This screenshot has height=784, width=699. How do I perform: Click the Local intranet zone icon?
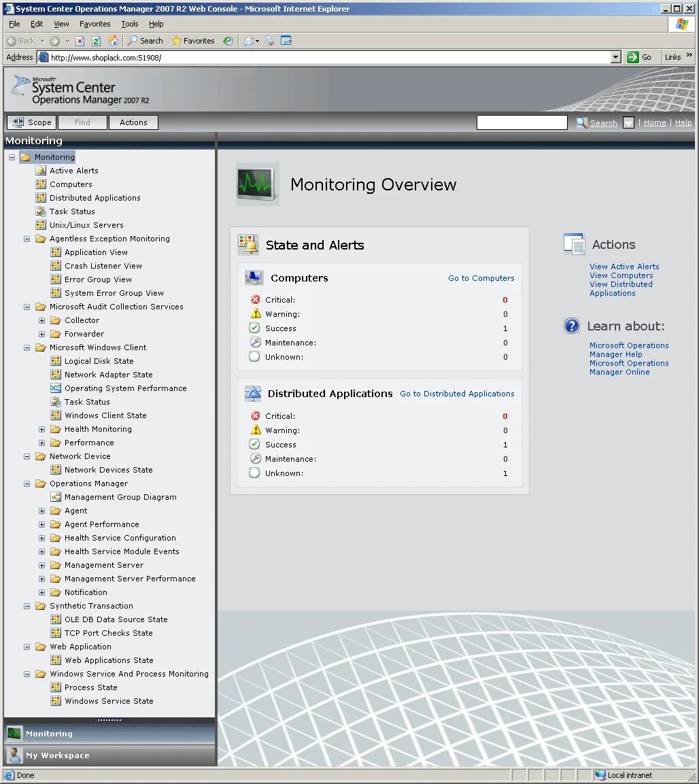600,775
